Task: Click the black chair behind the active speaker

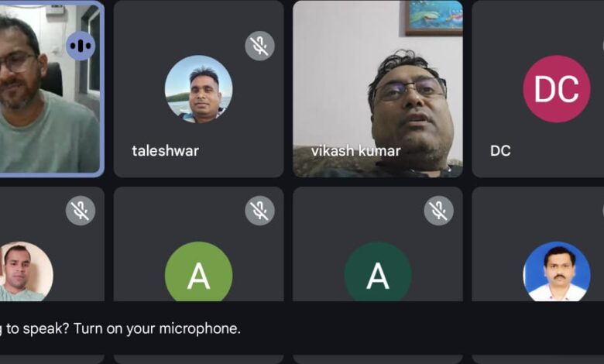Action: [53, 79]
